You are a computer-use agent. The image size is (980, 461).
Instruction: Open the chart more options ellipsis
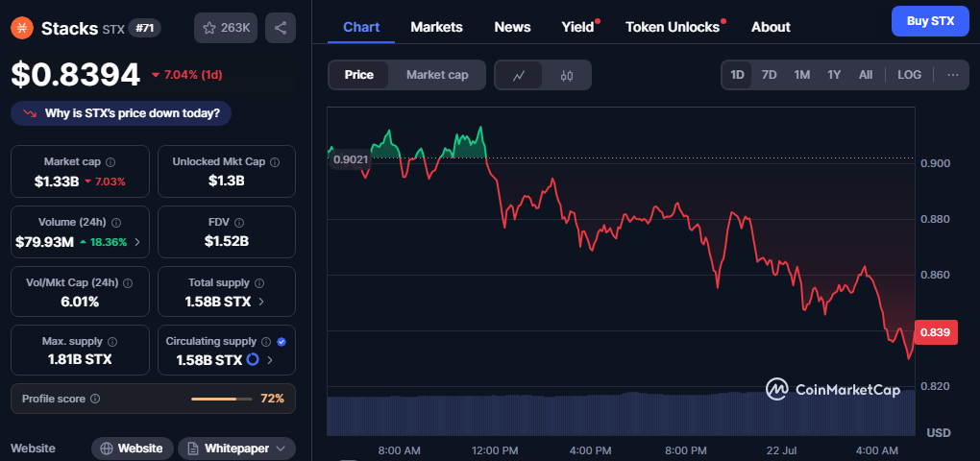(952, 75)
